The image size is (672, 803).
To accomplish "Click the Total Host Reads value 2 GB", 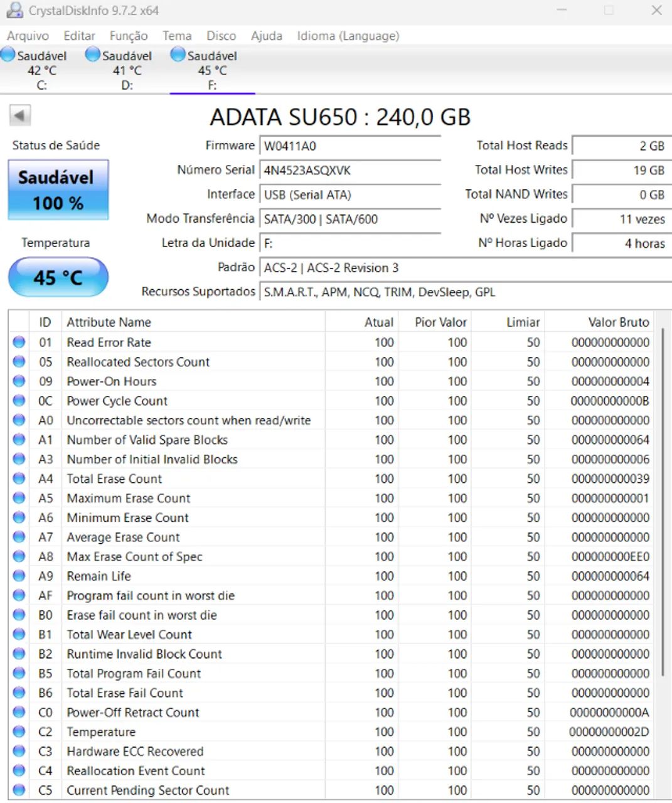I will [622, 146].
